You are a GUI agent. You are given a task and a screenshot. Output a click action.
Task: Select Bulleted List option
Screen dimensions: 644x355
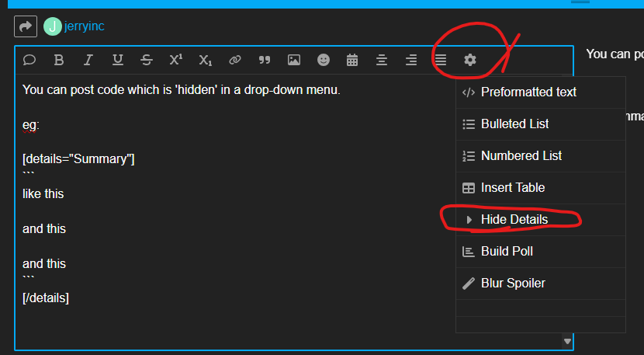[x=541, y=124]
